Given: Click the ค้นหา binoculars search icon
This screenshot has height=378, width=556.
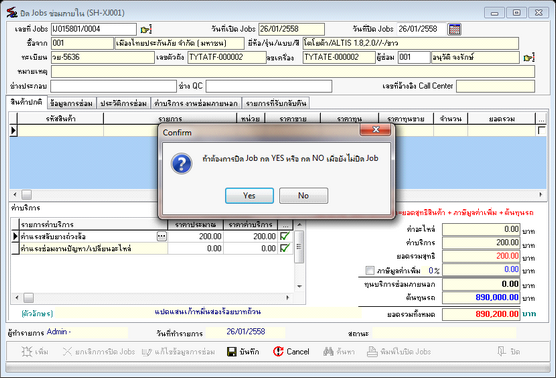Looking at the screenshot, I should pyautogui.click(x=328, y=351).
